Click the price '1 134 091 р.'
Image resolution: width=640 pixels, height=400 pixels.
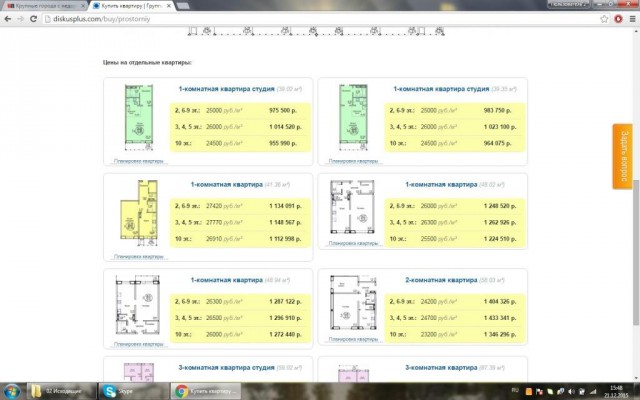285,206
